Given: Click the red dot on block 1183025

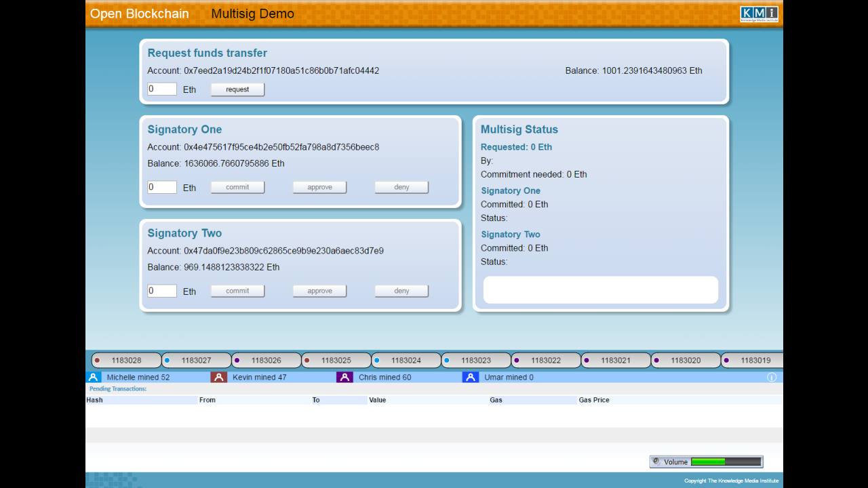Looking at the screenshot, I should click(x=306, y=360).
